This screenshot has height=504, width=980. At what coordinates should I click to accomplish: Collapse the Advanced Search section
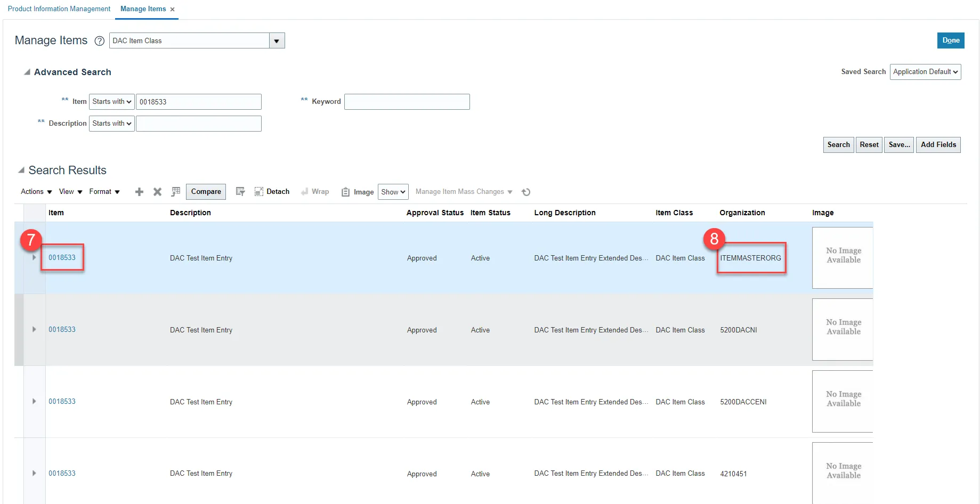click(27, 72)
